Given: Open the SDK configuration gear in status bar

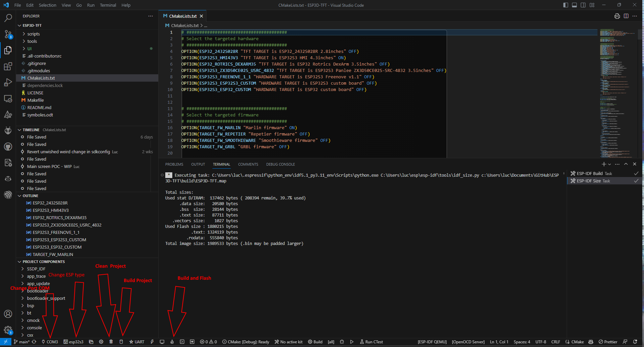Looking at the screenshot, I should point(101,342).
